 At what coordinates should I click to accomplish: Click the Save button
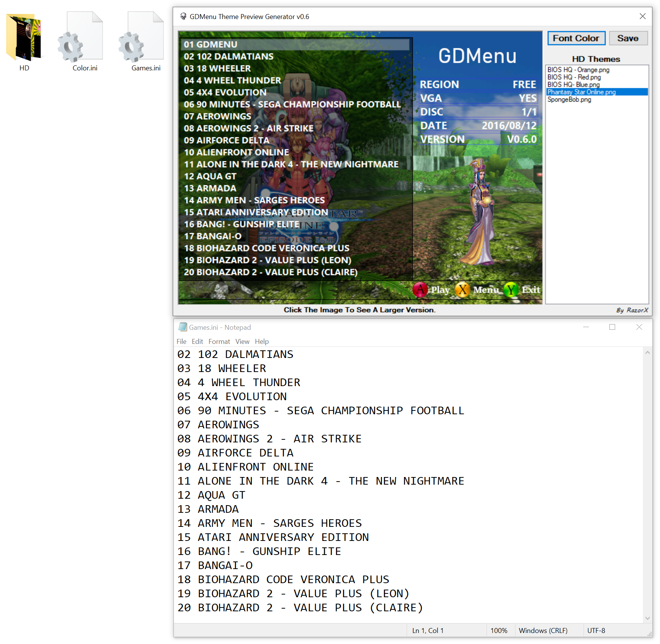[x=628, y=38]
